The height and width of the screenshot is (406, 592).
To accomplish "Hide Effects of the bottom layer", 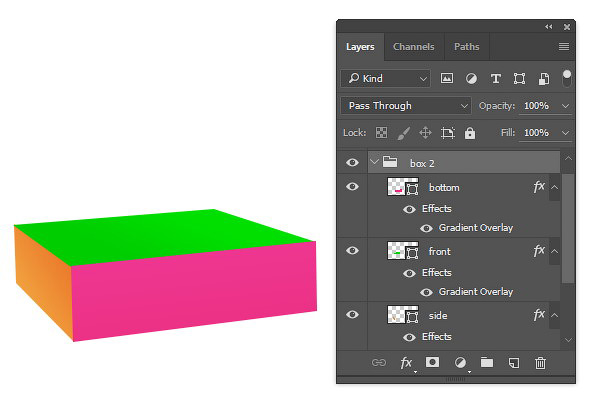I will click(409, 209).
